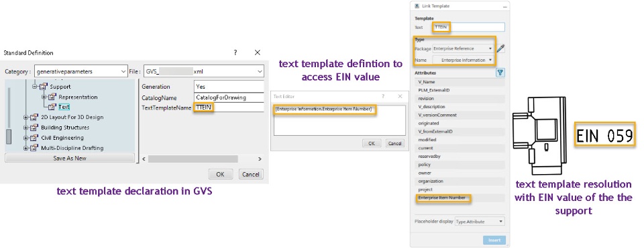Viewport: 644px width, 248px height.
Task: Click the horizontal scrollbar right arrow
Action: pyautogui.click(x=260, y=159)
